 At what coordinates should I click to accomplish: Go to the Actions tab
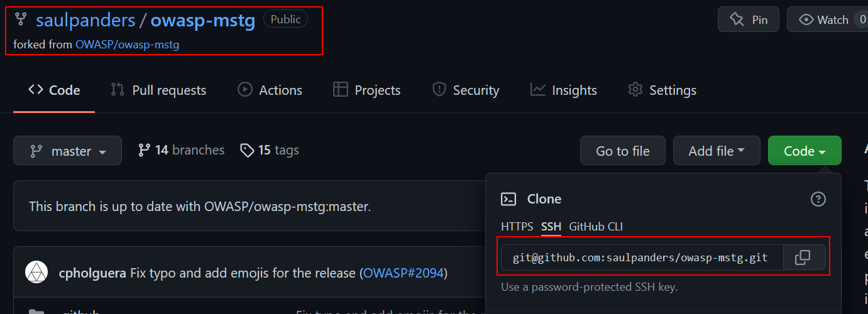tap(270, 90)
